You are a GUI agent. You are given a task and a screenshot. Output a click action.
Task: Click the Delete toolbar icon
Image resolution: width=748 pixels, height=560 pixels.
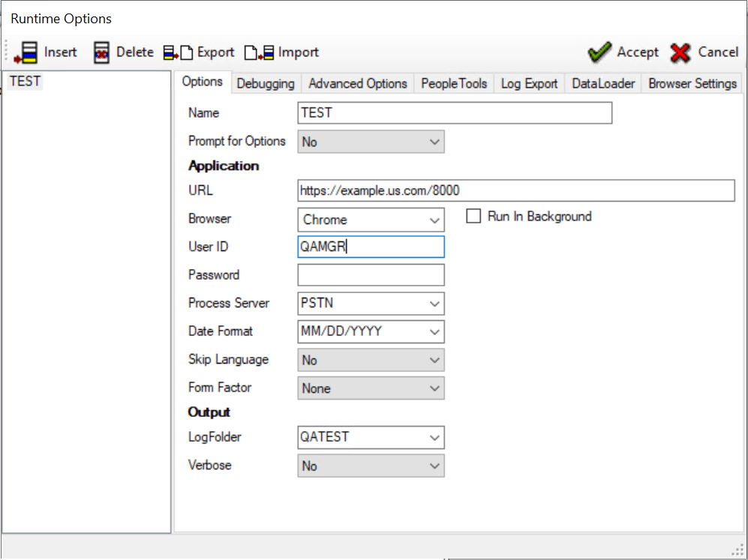click(x=101, y=52)
